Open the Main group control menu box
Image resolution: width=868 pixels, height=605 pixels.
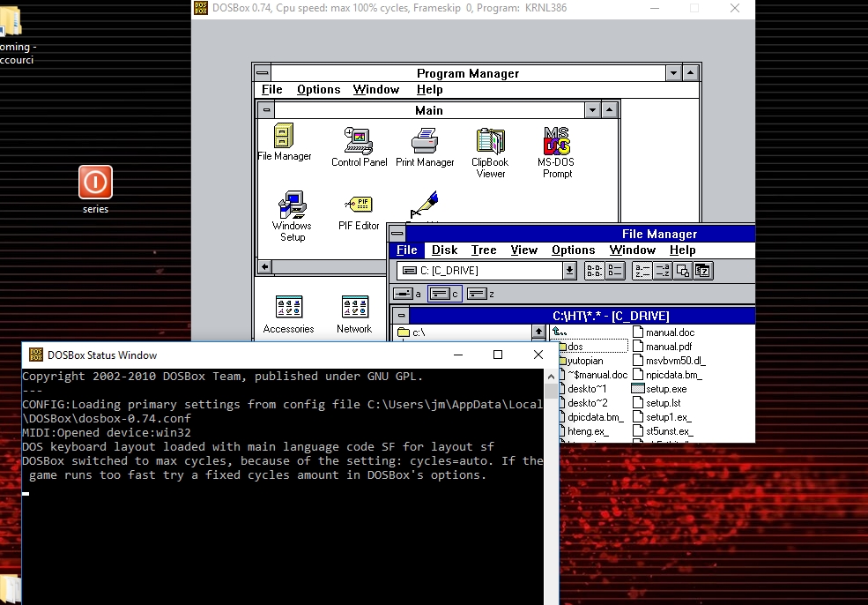tap(265, 110)
